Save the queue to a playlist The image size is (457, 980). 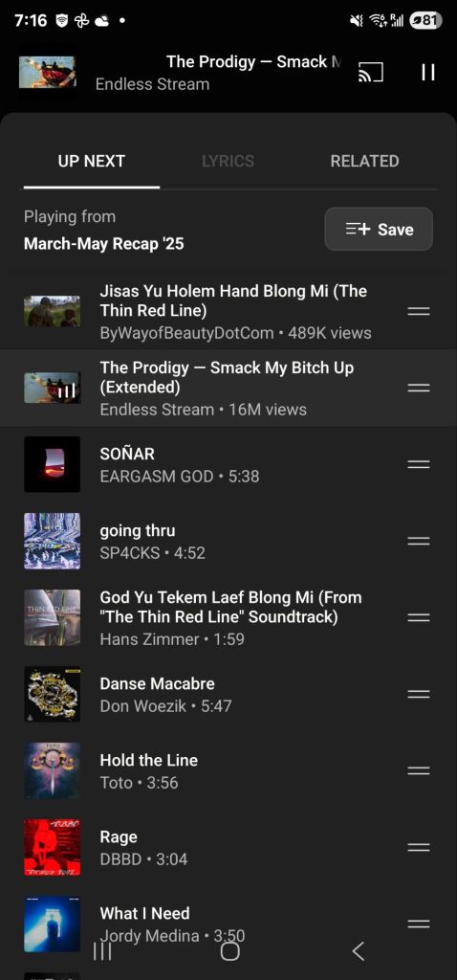(x=379, y=230)
